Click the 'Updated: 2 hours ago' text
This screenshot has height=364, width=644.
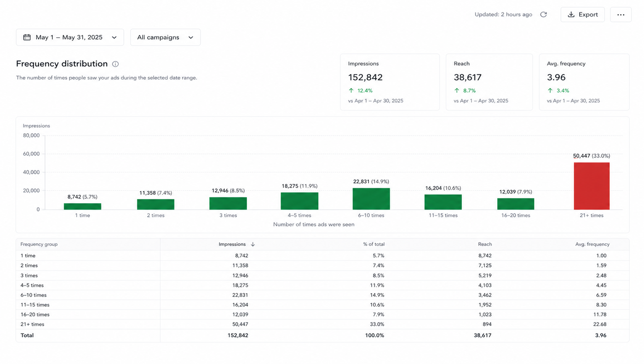tap(503, 15)
